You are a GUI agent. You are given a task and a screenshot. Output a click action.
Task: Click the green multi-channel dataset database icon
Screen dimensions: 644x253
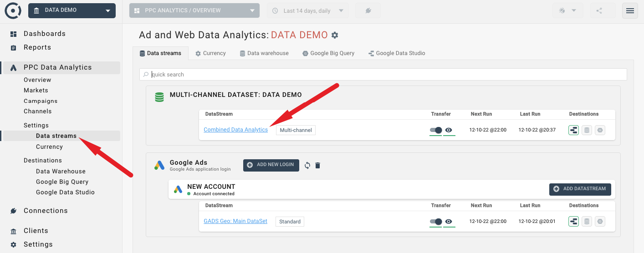click(x=159, y=97)
